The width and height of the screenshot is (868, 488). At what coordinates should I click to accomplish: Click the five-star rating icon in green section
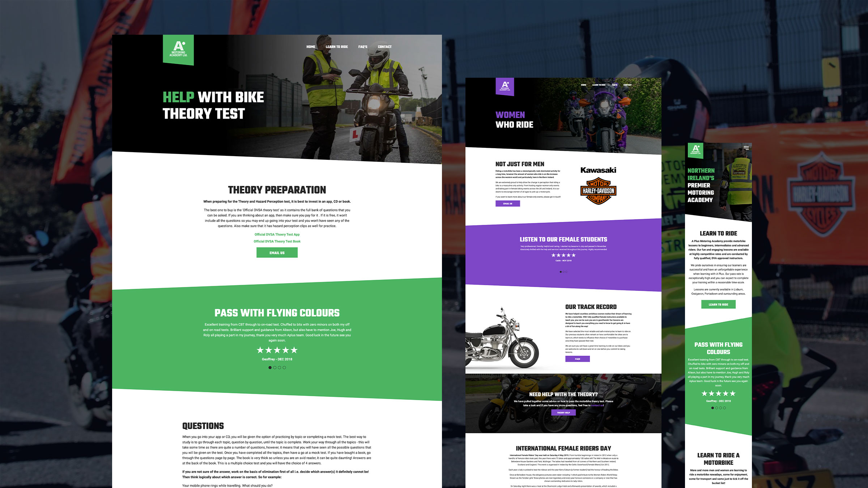[277, 350]
